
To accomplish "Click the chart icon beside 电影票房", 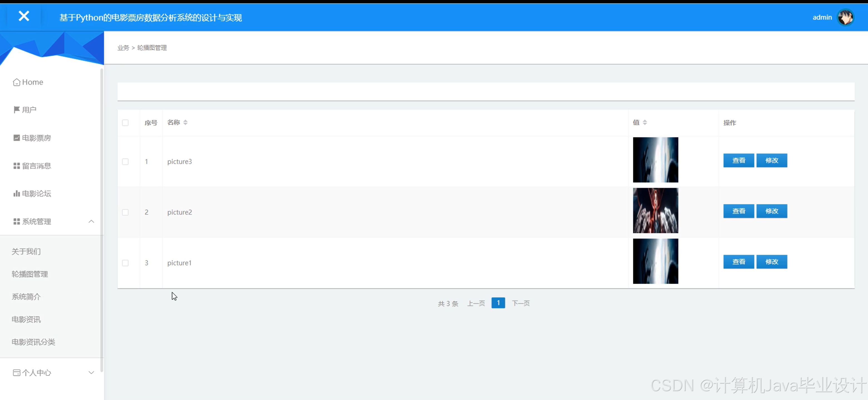I will coord(16,138).
